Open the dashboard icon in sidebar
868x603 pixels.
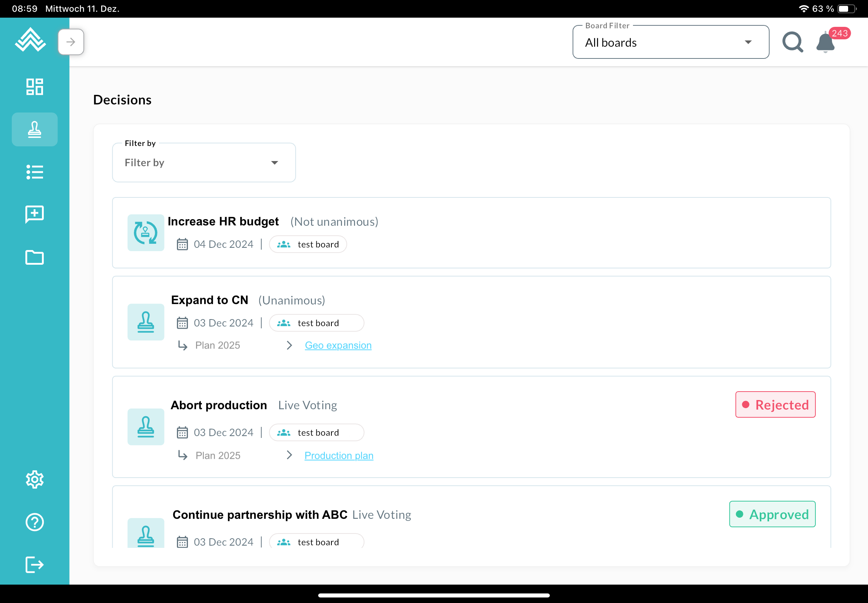pyautogui.click(x=34, y=87)
